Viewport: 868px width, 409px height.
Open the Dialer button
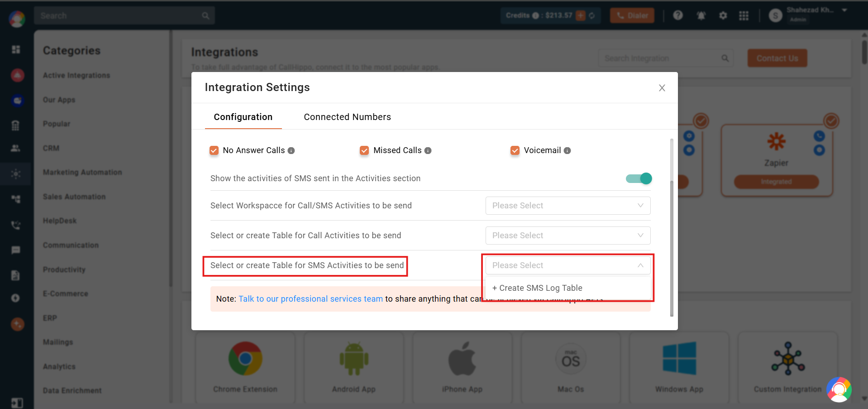click(x=632, y=15)
